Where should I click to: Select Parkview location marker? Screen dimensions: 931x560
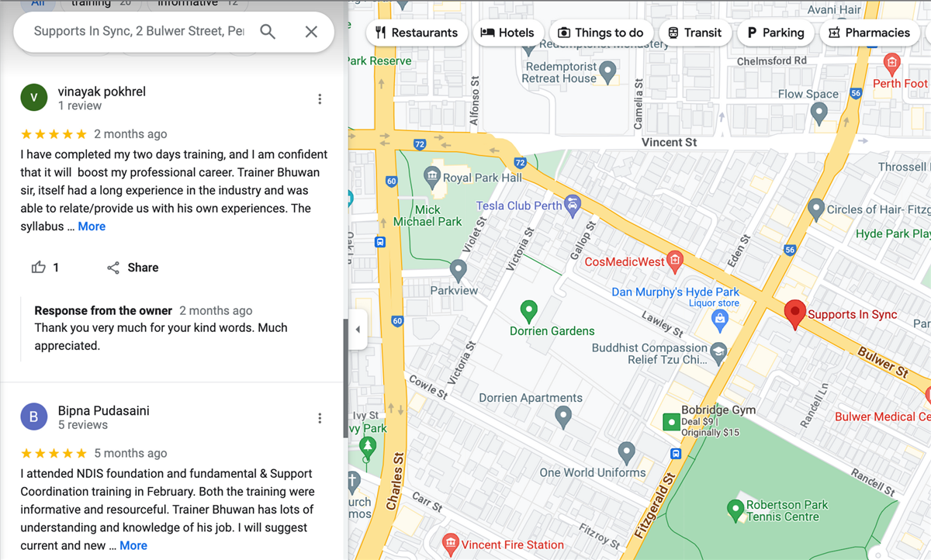click(x=458, y=270)
